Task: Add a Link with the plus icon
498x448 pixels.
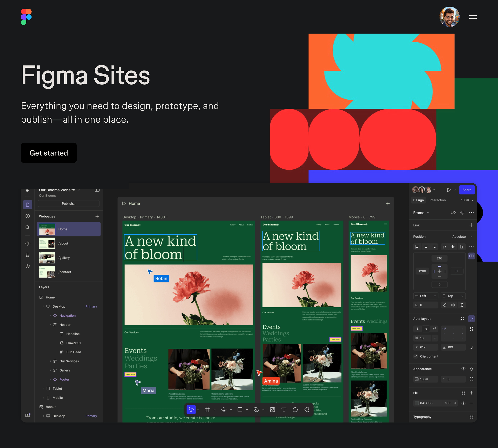Action: [471, 225]
